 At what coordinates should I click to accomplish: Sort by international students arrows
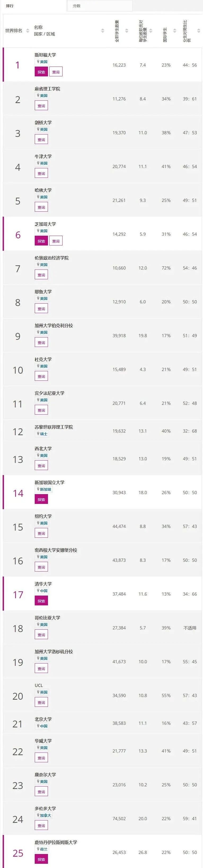[x=175, y=31]
